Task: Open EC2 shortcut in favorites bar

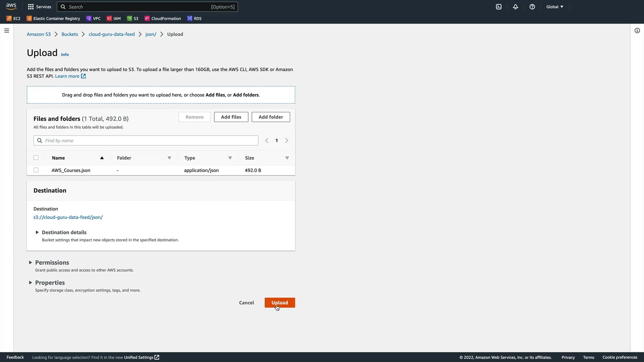Action: (x=13, y=18)
